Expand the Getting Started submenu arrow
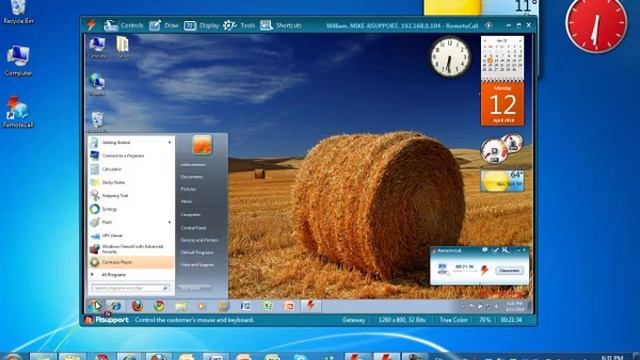640x360 pixels. [x=169, y=142]
